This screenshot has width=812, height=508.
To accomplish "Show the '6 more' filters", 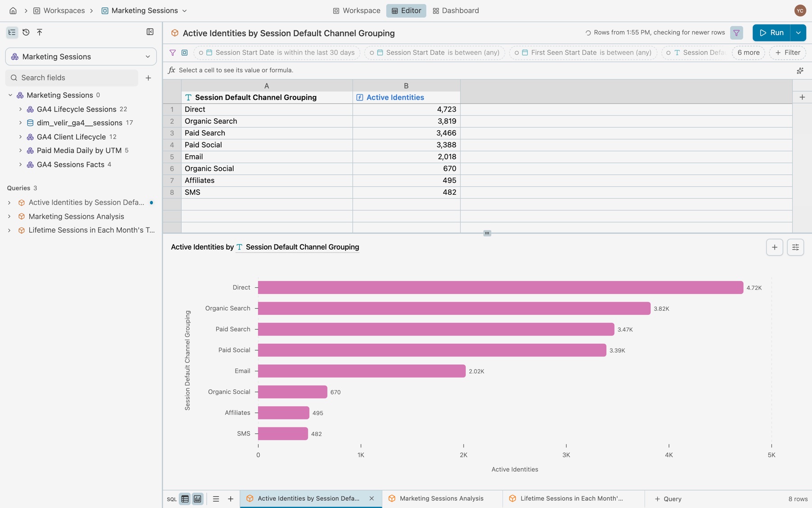I will pyautogui.click(x=748, y=53).
